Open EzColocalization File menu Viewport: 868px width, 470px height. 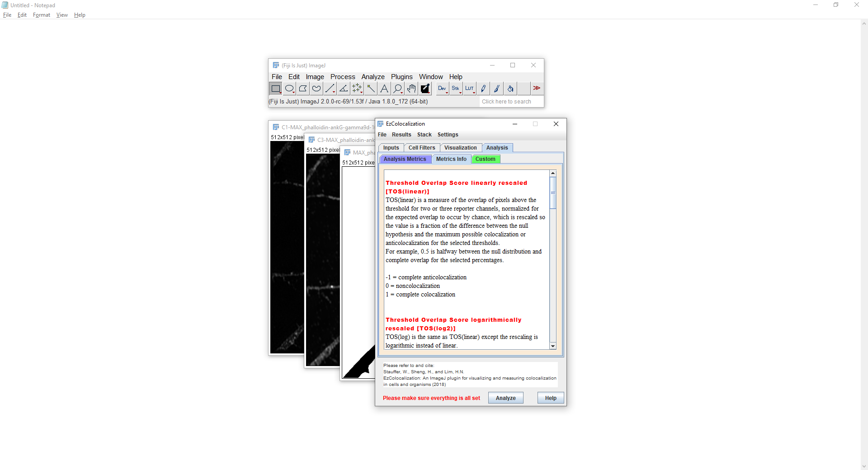(382, 135)
